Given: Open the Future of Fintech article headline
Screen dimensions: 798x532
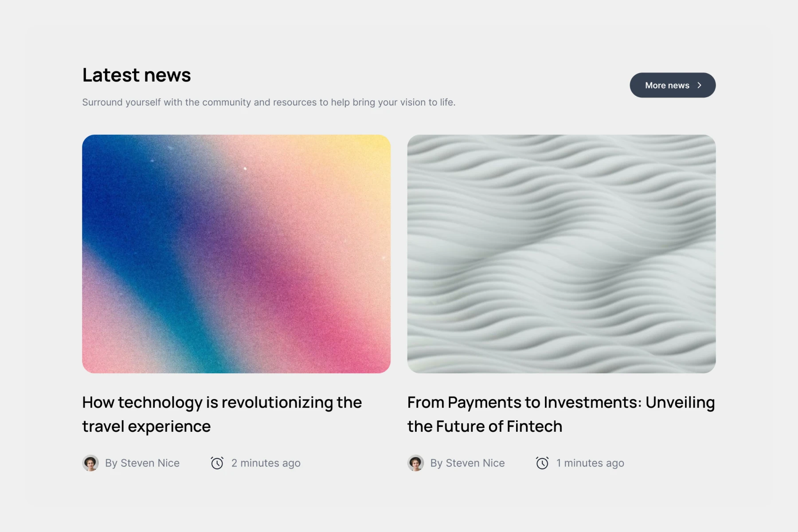Looking at the screenshot, I should click(x=561, y=414).
